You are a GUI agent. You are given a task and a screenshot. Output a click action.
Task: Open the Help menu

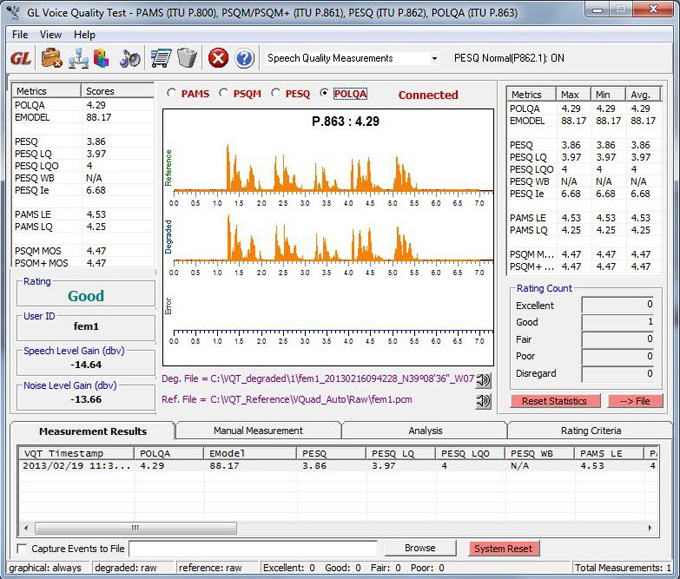point(85,35)
